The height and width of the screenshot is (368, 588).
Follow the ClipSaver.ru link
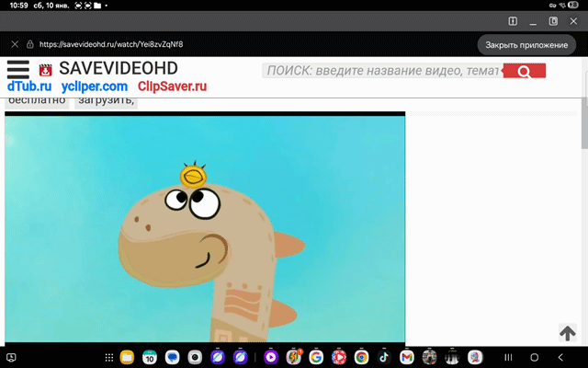[172, 86]
